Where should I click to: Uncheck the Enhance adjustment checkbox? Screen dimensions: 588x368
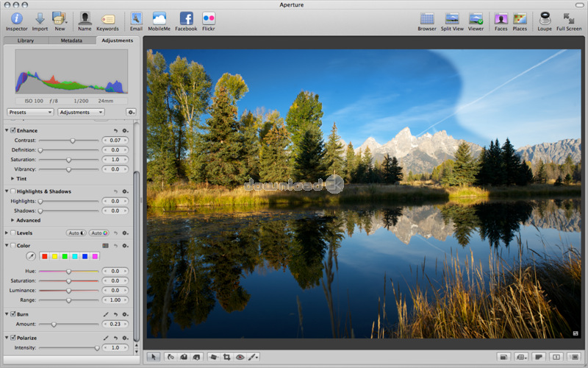13,130
